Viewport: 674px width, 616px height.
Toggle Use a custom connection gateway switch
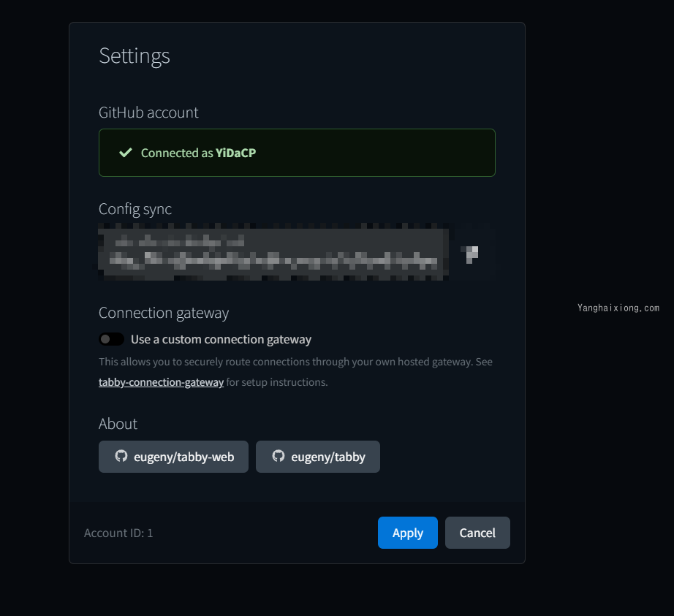click(112, 339)
